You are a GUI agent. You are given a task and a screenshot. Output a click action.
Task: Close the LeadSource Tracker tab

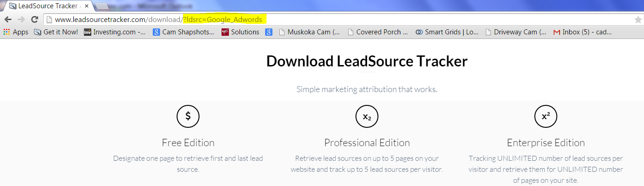86,6
